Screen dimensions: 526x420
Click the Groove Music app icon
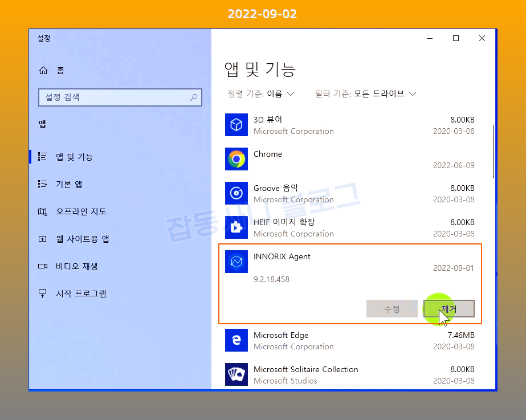[237, 193]
